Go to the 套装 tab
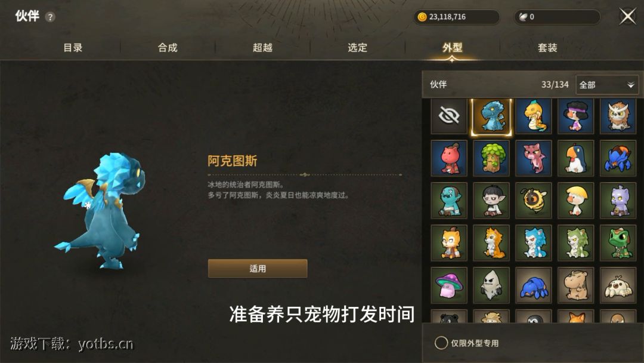The width and height of the screenshot is (644, 363). pyautogui.click(x=547, y=48)
